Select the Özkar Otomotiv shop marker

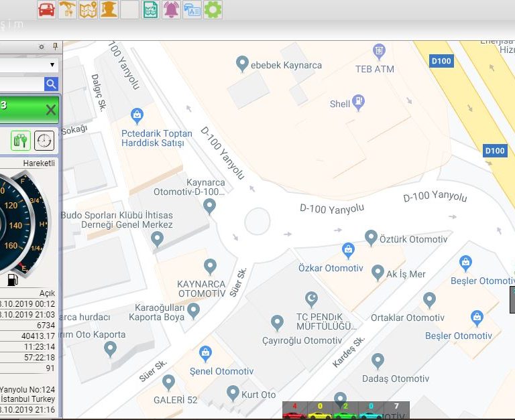[x=348, y=251]
